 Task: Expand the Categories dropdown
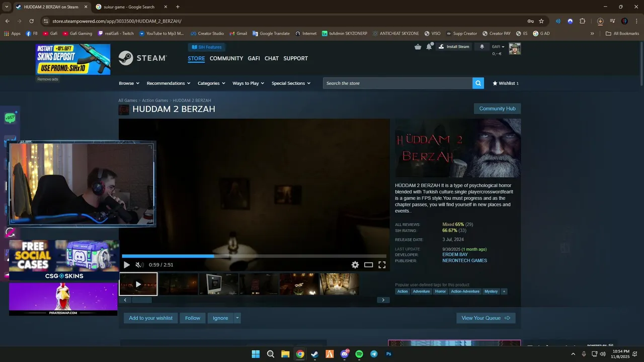point(211,83)
